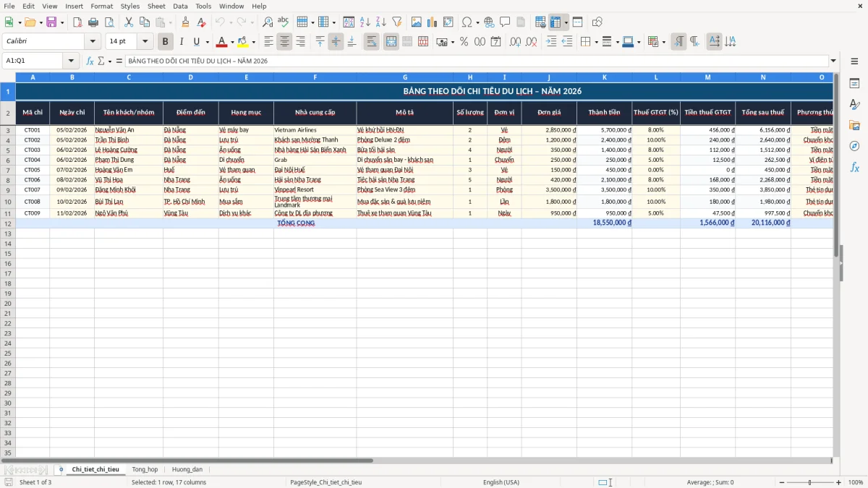
Task: Open the Underline style dropdown arrow
Action: click(207, 42)
